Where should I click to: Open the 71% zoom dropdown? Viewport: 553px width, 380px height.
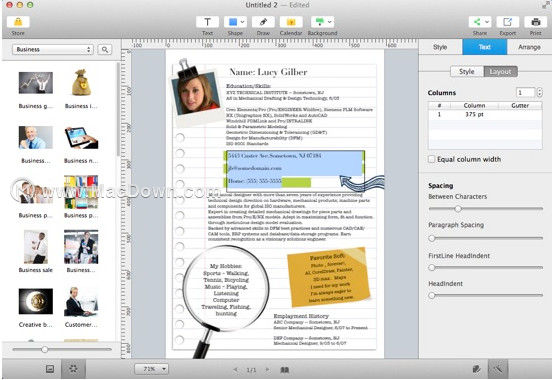coord(152,369)
